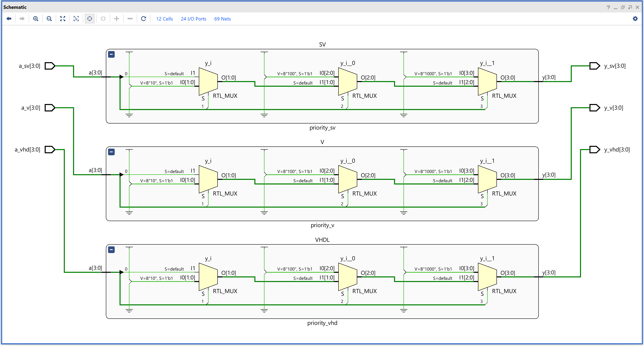Click the forward arrow navigation icon

22,19
